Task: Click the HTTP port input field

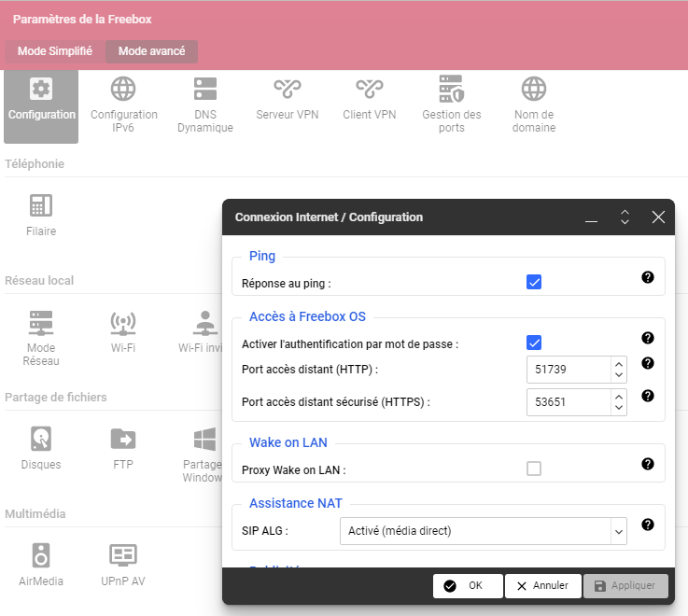Action: click(x=568, y=370)
